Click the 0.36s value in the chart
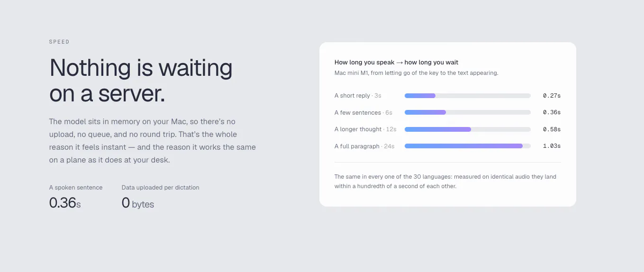 552,112
